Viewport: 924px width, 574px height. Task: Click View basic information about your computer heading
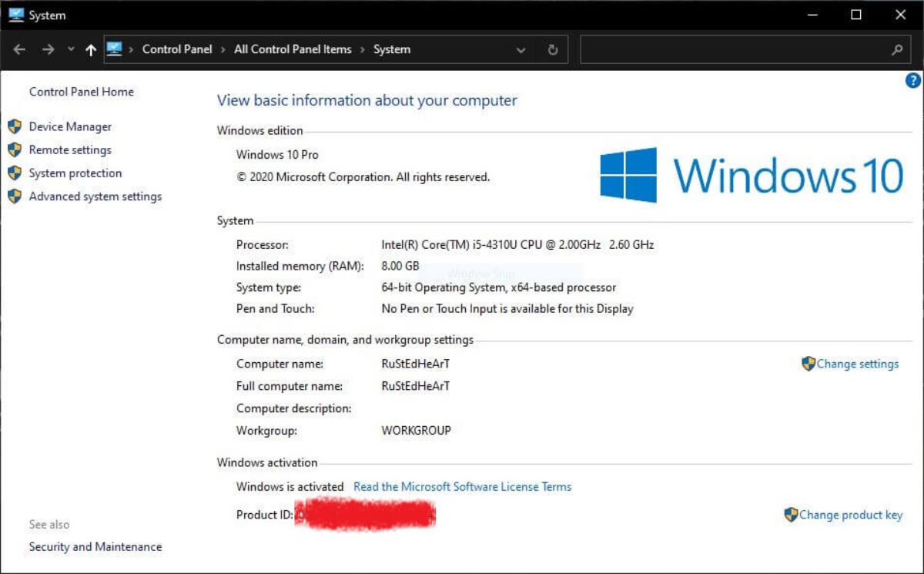(x=367, y=100)
